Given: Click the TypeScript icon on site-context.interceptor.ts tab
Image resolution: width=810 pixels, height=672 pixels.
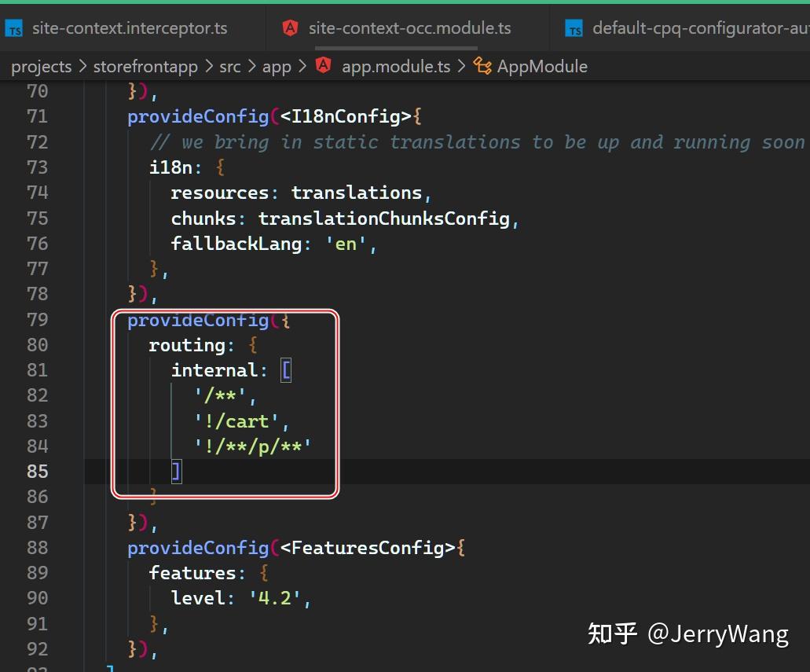Looking at the screenshot, I should tap(13, 28).
